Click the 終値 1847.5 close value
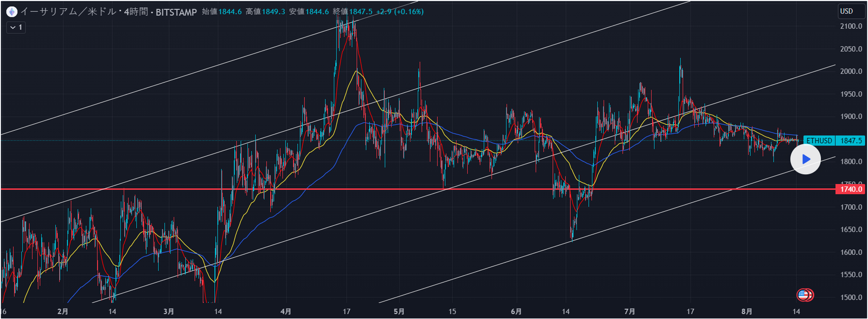868x319 pixels. [x=360, y=11]
